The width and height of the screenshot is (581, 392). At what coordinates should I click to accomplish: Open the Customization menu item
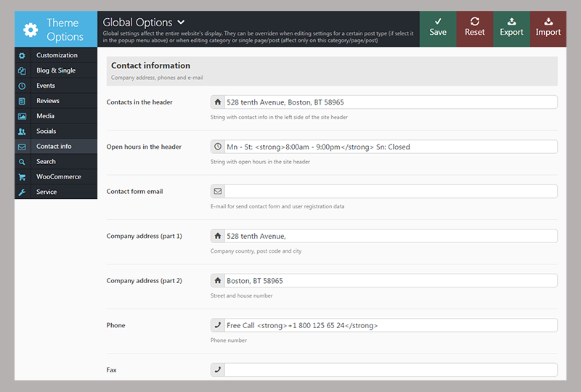pos(57,55)
